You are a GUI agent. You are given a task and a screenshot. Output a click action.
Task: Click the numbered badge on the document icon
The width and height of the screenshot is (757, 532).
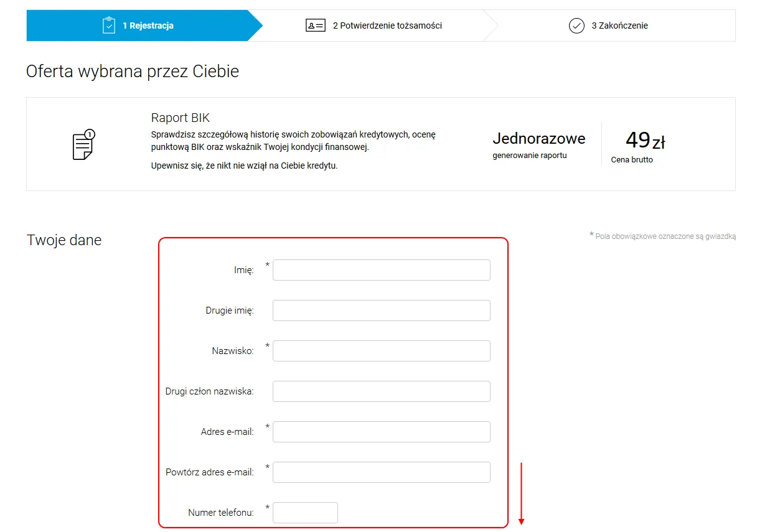91,133
